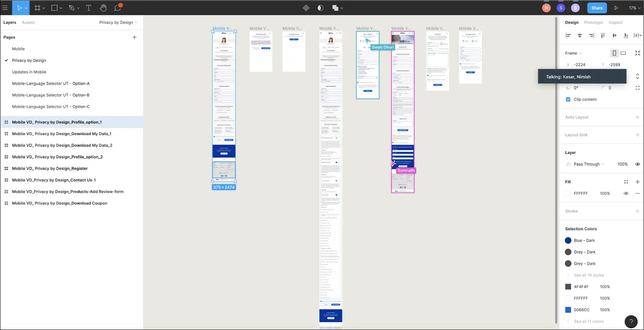Screen dimensions: 644x330
Task: Click the constrain proportions link icon
Action: tap(638, 76)
